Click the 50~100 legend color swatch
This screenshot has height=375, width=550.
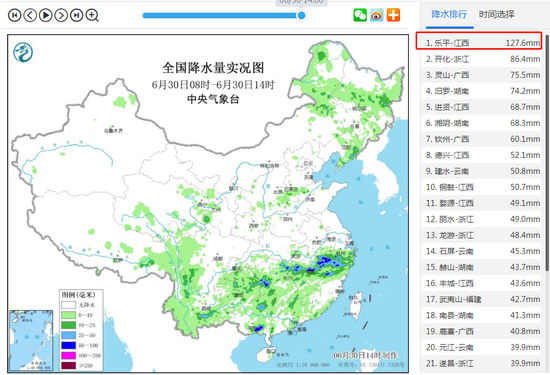(68, 346)
